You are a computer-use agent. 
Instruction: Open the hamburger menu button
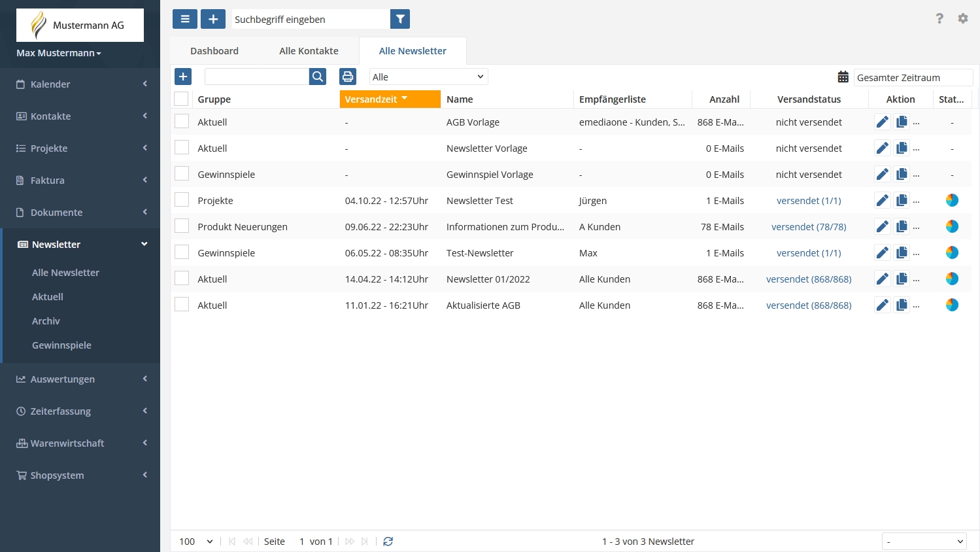(x=185, y=19)
